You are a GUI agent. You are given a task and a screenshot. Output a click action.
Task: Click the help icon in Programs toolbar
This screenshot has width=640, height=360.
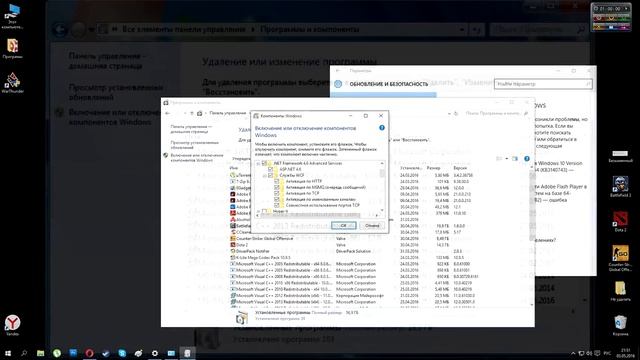point(527,158)
